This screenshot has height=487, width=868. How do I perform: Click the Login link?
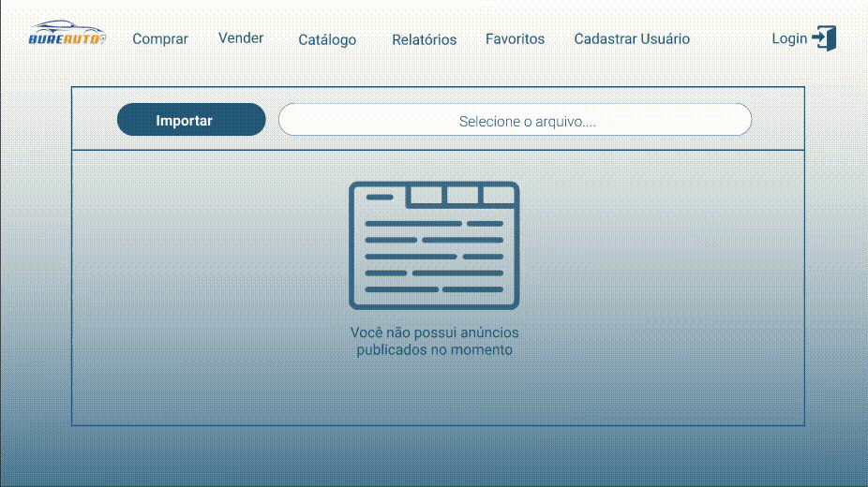click(789, 38)
